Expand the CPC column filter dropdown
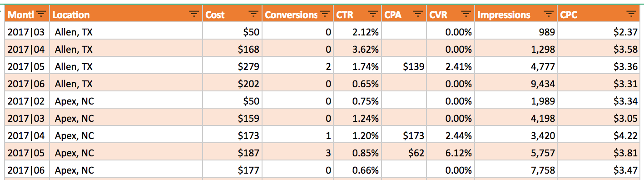644x180 pixels. (631, 15)
